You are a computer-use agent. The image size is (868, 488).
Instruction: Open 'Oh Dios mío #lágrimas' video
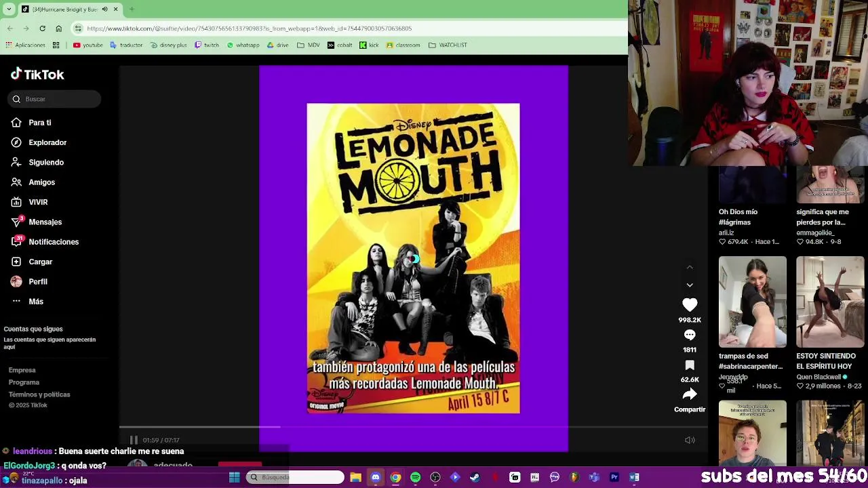[753, 186]
